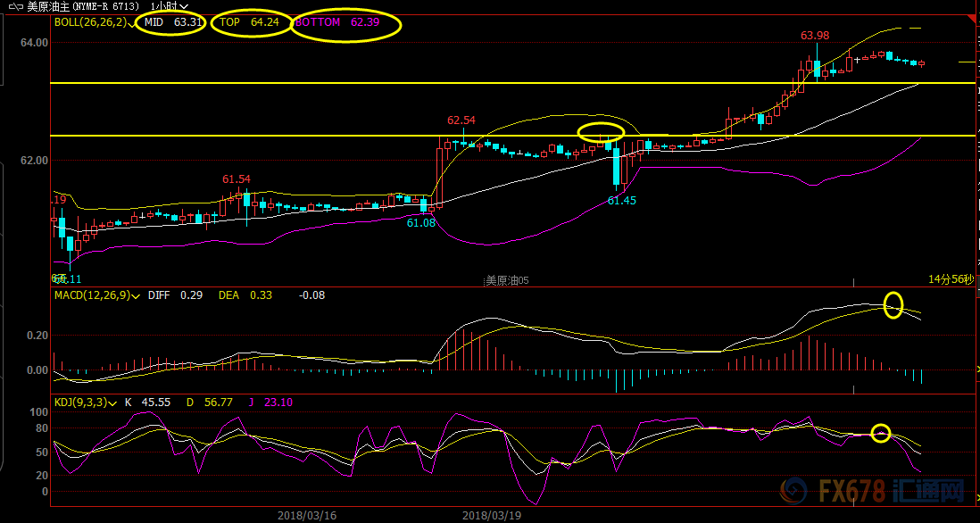Click the 62.00 price axis label
The height and width of the screenshot is (523, 980).
35,161
